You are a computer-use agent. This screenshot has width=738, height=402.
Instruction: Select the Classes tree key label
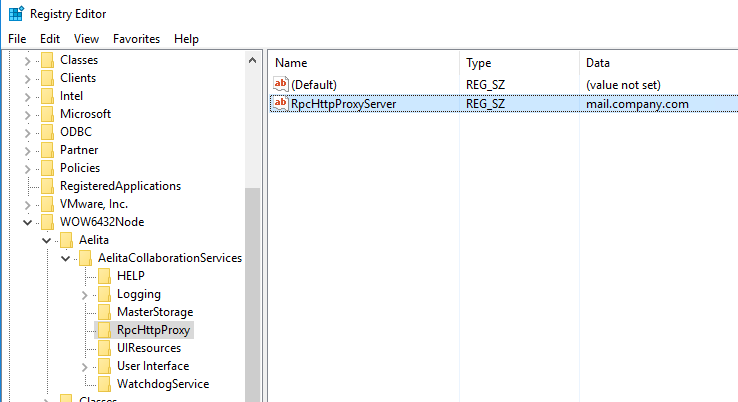(79, 60)
